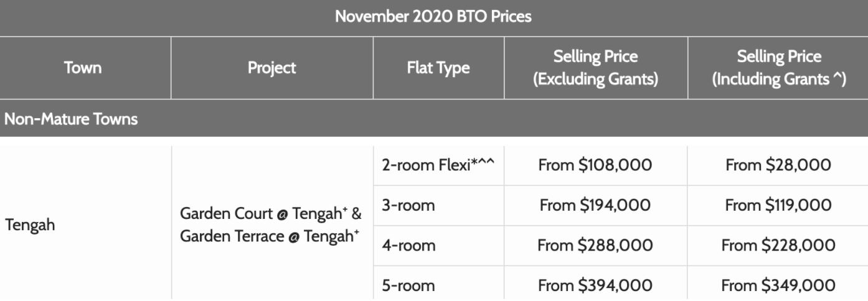Screen dimensions: 868x301
Task: Click the From $108,000 price cell
Action: 596,165
